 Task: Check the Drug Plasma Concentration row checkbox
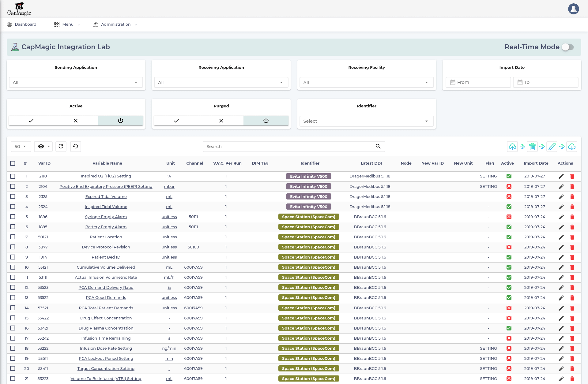tap(13, 328)
